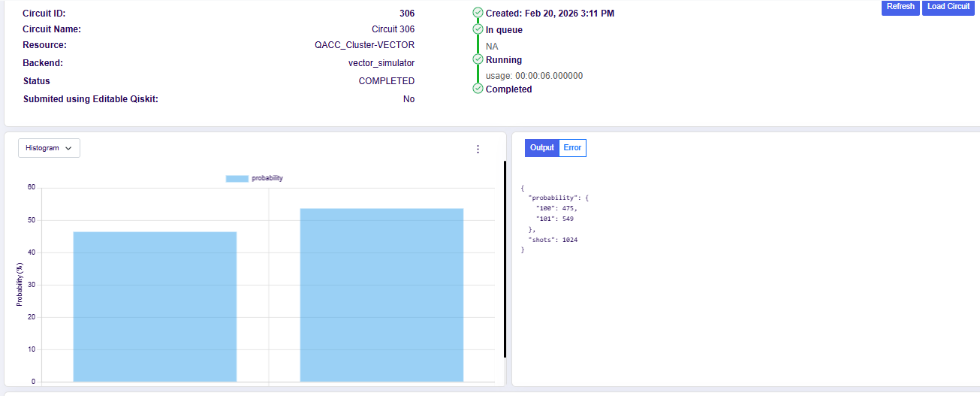Switch to the Output tab
This screenshot has height=396, width=980.
coord(541,148)
